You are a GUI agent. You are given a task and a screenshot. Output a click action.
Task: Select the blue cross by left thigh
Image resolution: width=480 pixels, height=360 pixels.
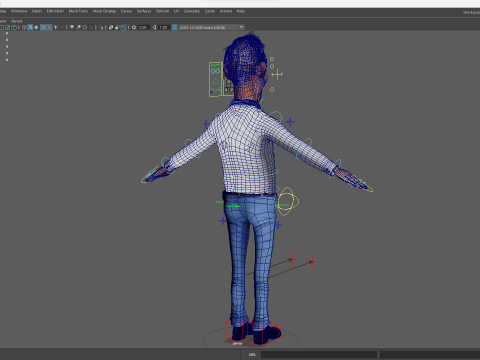tap(223, 221)
